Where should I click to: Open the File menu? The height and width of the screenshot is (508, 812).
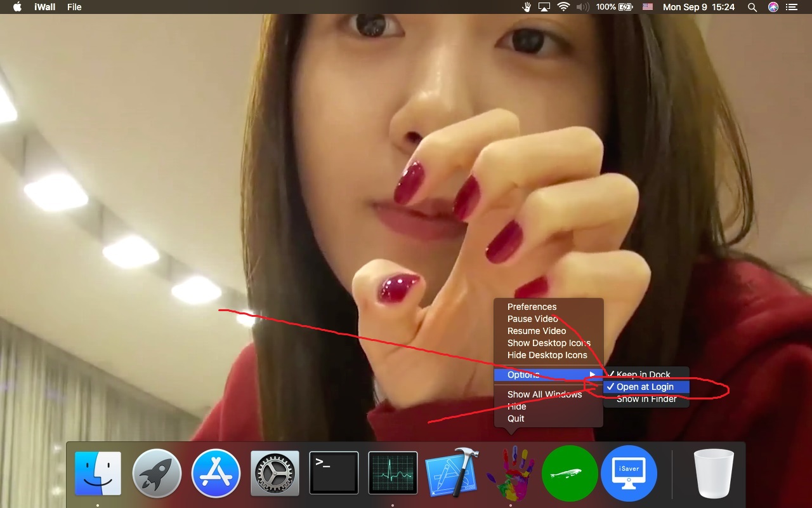74,7
